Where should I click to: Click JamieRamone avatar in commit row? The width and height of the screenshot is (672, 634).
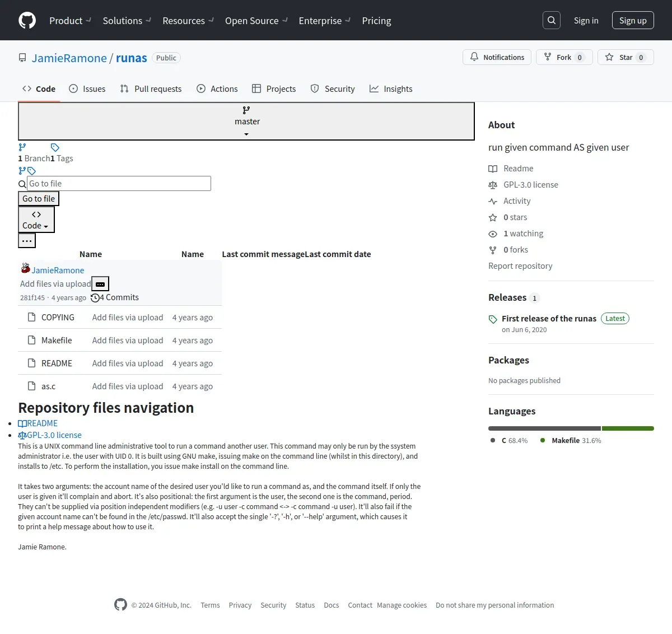pyautogui.click(x=26, y=268)
